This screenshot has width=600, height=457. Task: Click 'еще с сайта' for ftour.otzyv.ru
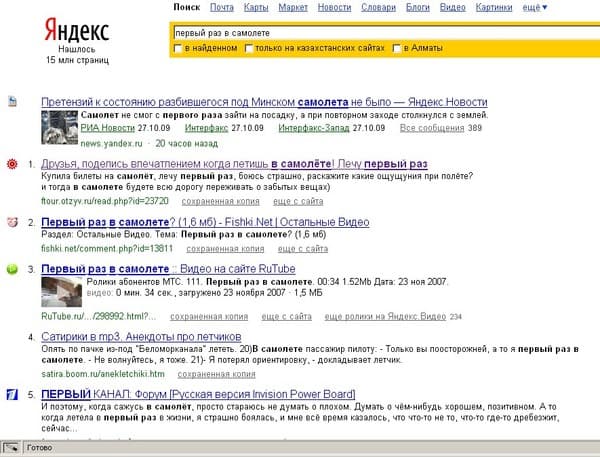pos(298,201)
